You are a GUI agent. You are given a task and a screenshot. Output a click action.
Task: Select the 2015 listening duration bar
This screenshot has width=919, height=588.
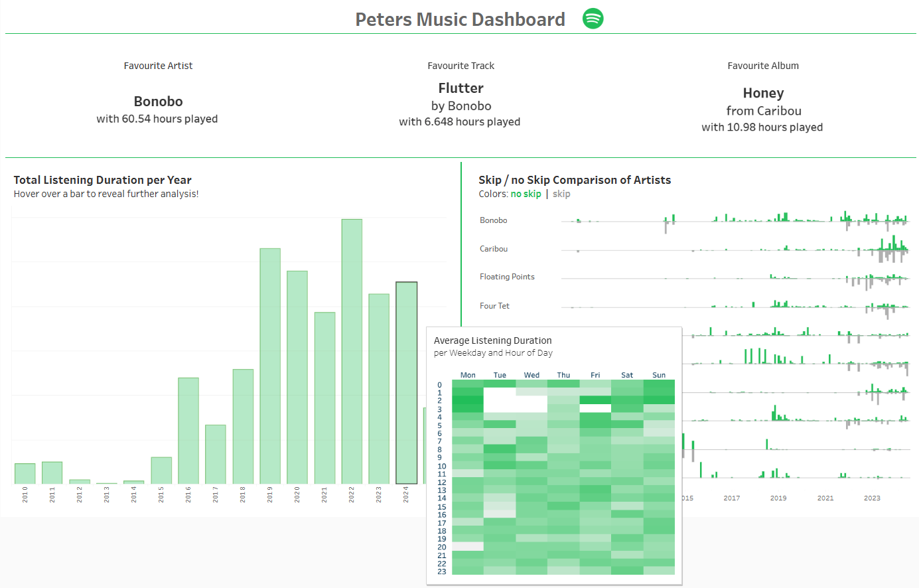(161, 471)
